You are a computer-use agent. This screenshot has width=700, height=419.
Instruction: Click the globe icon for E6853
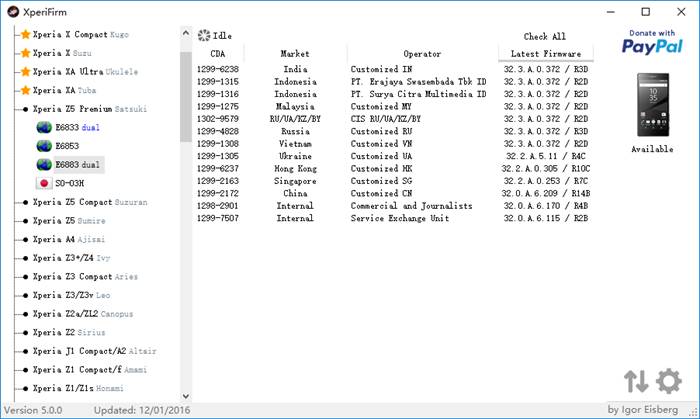[44, 146]
